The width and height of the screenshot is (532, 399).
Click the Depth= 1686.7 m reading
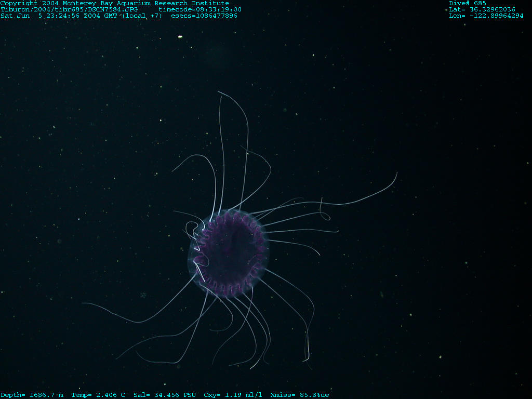point(32,395)
